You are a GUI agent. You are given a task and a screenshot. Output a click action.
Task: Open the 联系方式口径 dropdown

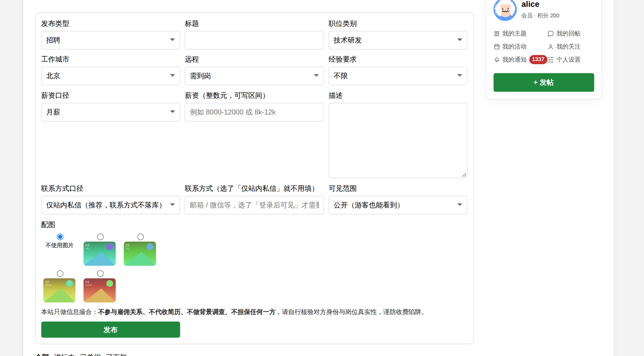coord(111,205)
